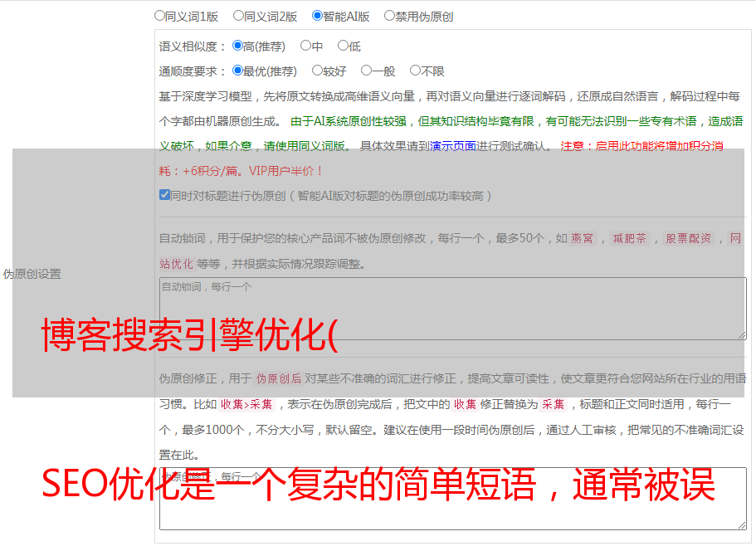Choose 一般 for 通顺度要求

[366, 71]
